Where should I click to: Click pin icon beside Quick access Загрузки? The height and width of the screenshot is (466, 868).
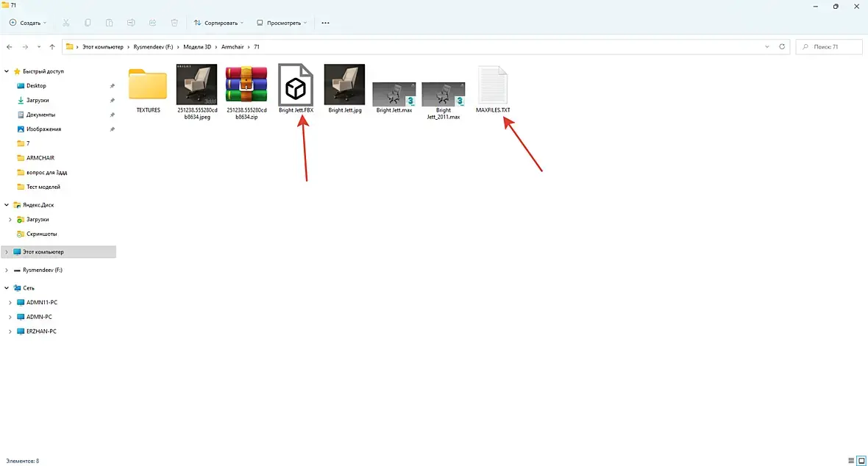click(x=112, y=100)
